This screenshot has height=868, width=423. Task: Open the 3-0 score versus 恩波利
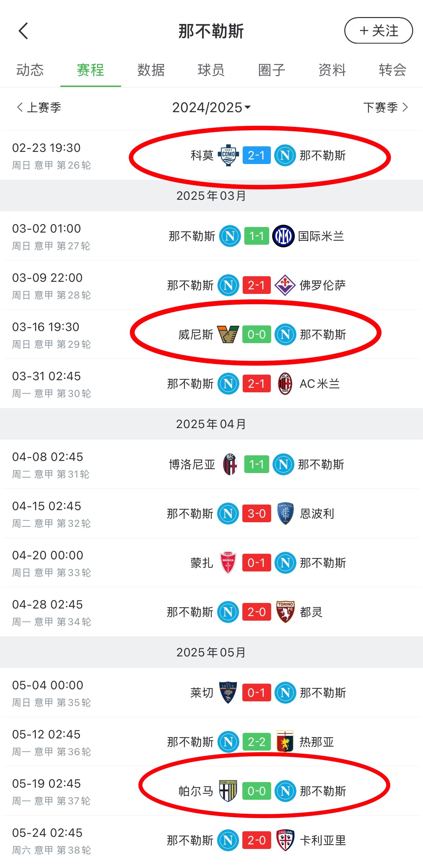click(x=257, y=513)
